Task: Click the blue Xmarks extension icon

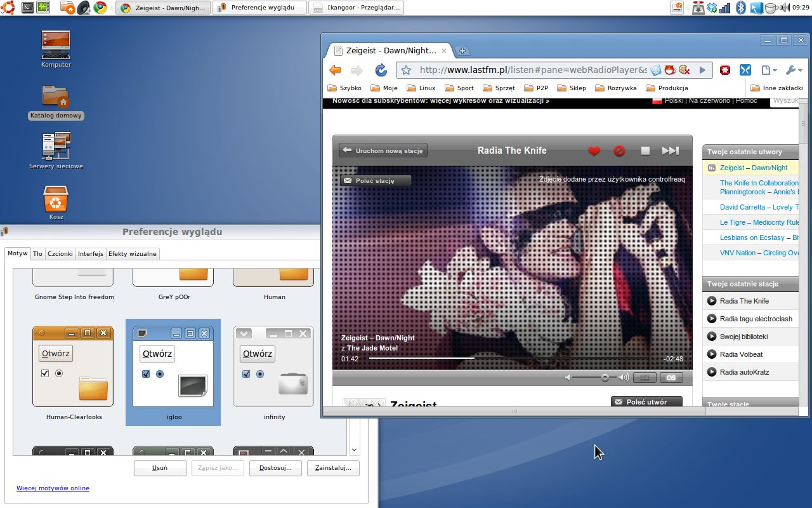Action: click(745, 70)
